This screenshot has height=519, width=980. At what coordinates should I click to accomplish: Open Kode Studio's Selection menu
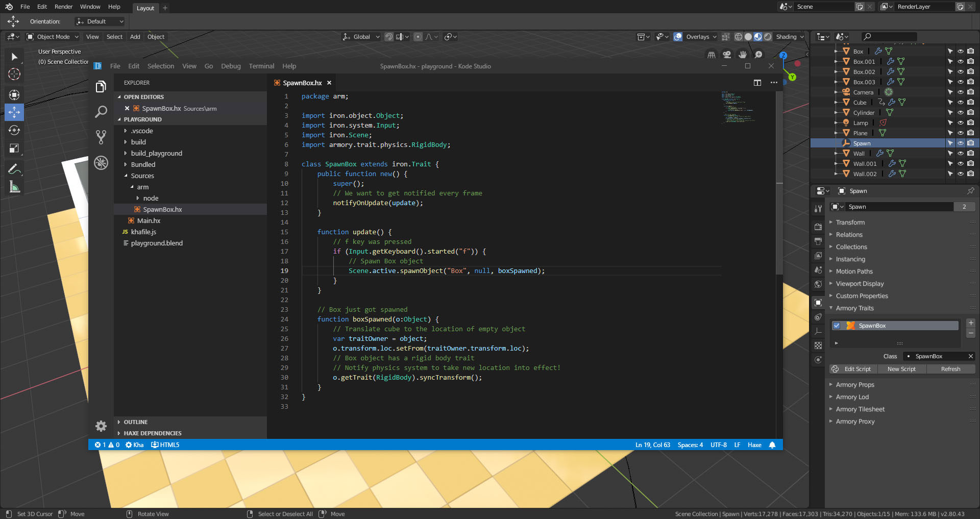(x=161, y=66)
